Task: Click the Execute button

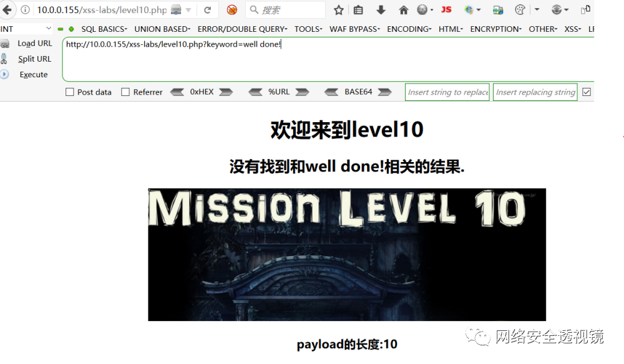Action: pyautogui.click(x=34, y=74)
